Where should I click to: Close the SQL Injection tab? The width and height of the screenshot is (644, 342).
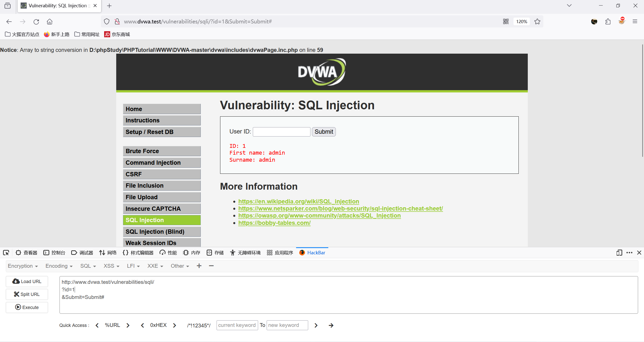(95, 6)
